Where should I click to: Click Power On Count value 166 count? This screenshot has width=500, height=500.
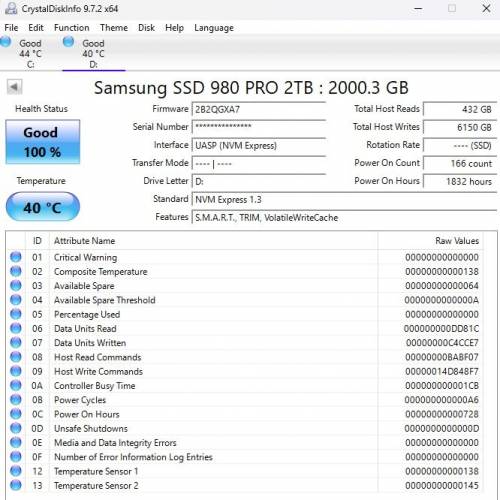[x=460, y=163]
